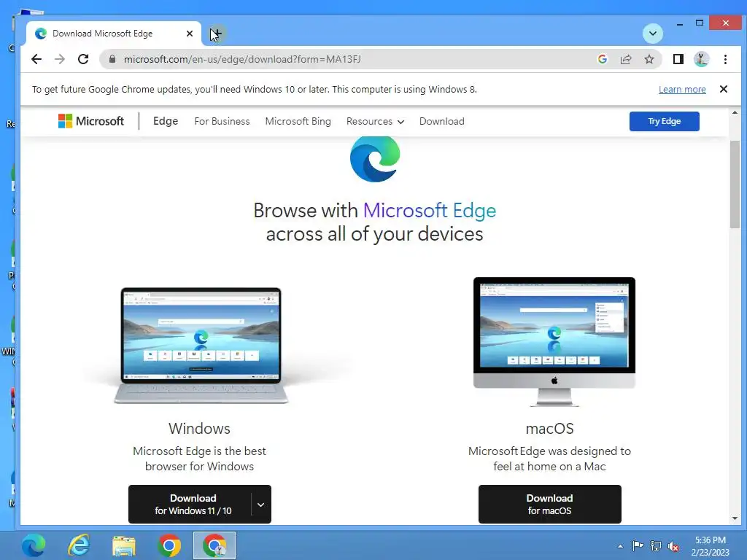Open Google search side icon in address bar
Screen dimensions: 747x560
click(x=602, y=59)
